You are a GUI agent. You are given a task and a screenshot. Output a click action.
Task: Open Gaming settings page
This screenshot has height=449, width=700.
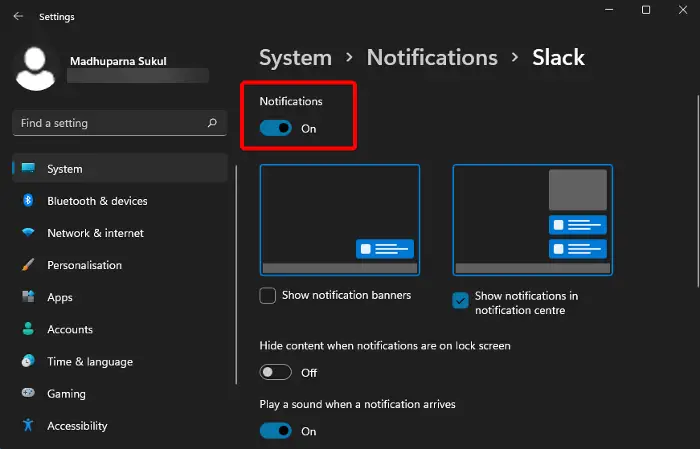(x=67, y=394)
